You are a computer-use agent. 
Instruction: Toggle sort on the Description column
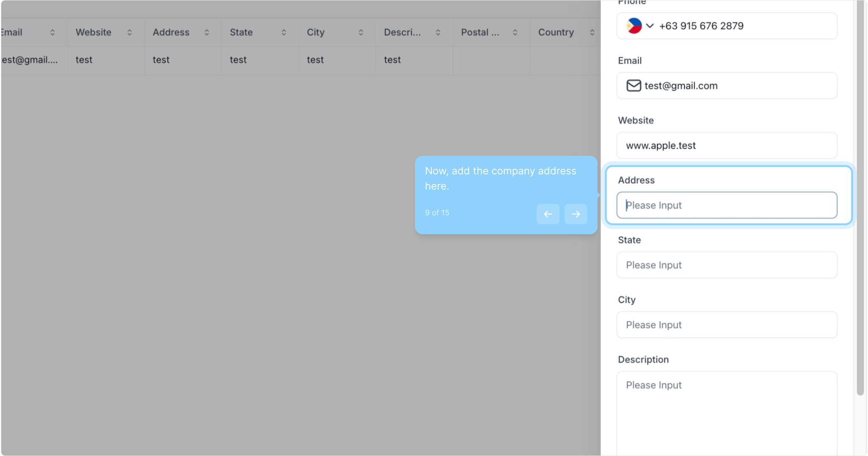pyautogui.click(x=438, y=33)
